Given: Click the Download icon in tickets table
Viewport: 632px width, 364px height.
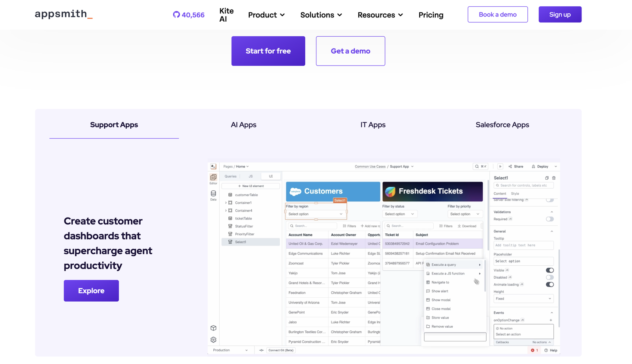Looking at the screenshot, I should coord(459,226).
